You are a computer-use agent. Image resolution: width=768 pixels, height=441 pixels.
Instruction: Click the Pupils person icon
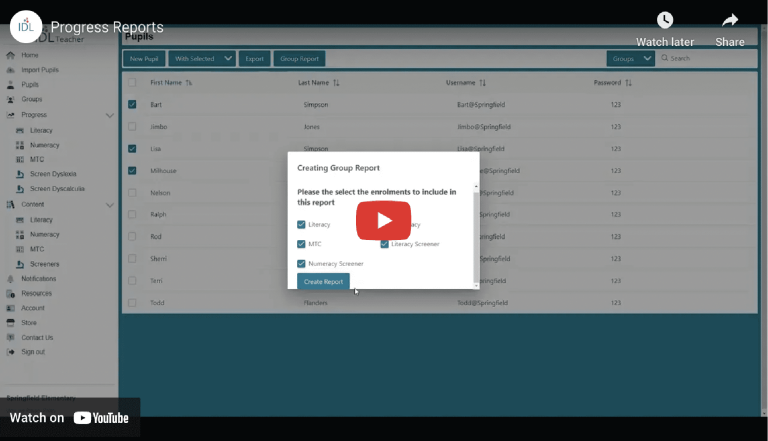click(x=10, y=85)
